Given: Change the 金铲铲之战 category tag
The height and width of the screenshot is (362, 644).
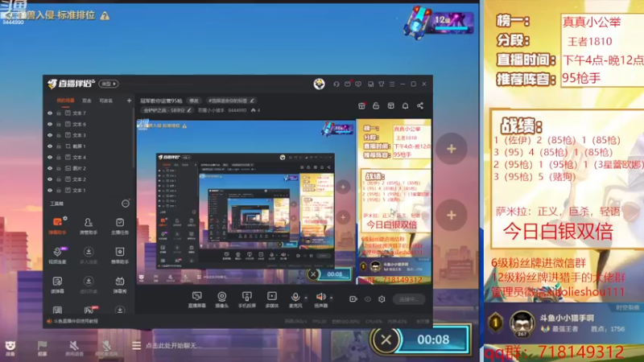Looking at the screenshot, I should (x=167, y=110).
